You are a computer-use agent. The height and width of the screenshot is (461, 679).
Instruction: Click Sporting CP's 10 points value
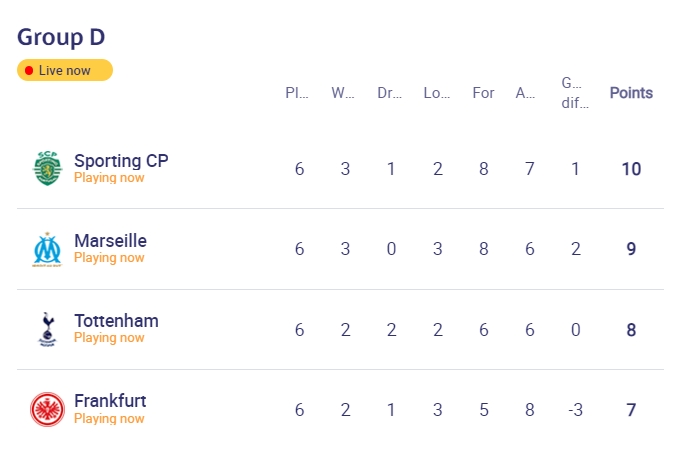tap(631, 169)
